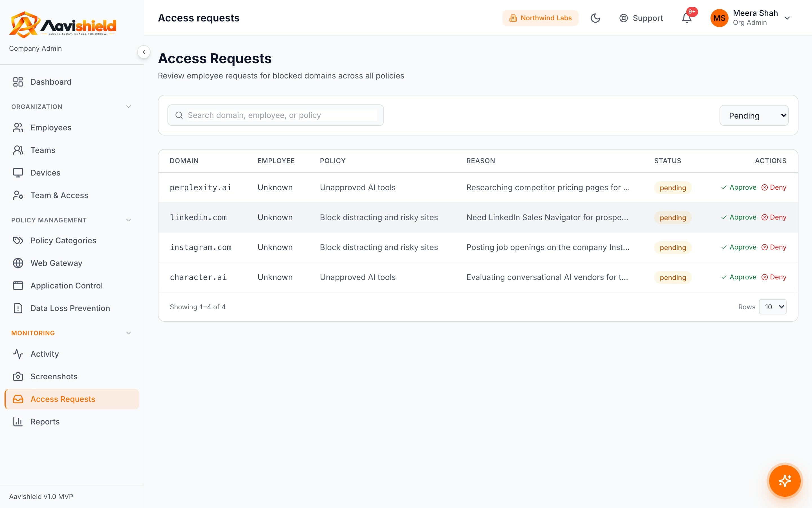Click the Screenshots camera icon
The image size is (812, 508).
click(18, 376)
